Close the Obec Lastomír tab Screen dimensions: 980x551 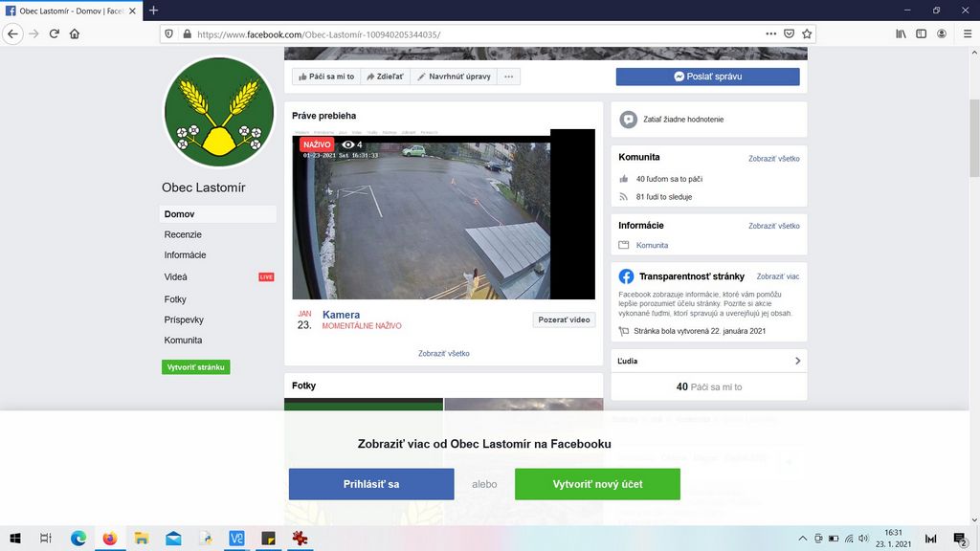coord(132,11)
